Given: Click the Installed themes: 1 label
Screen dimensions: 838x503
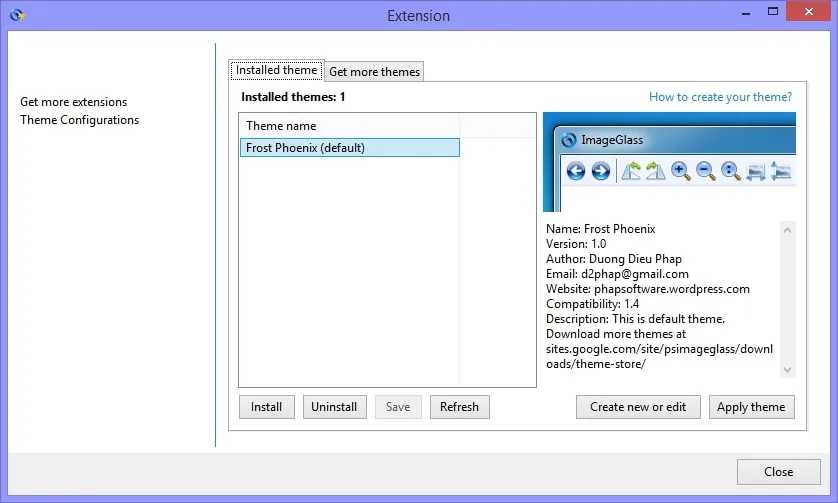Looking at the screenshot, I should pos(293,97).
